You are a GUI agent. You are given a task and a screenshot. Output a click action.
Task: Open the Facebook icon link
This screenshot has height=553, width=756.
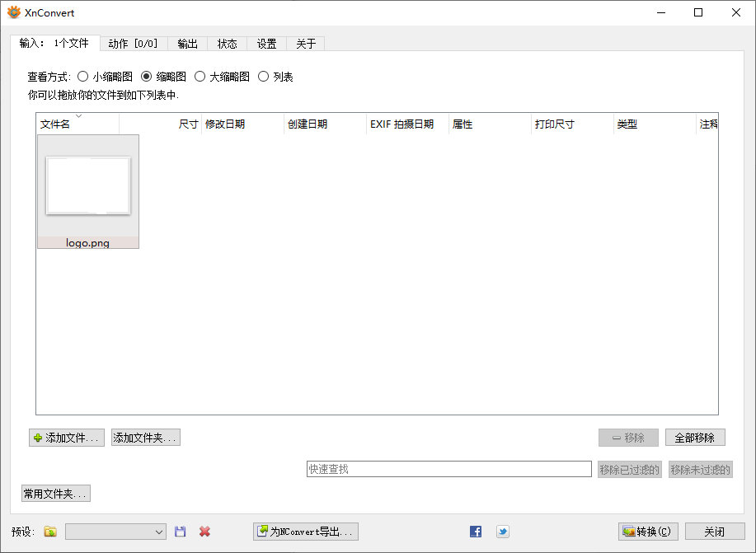click(x=476, y=532)
